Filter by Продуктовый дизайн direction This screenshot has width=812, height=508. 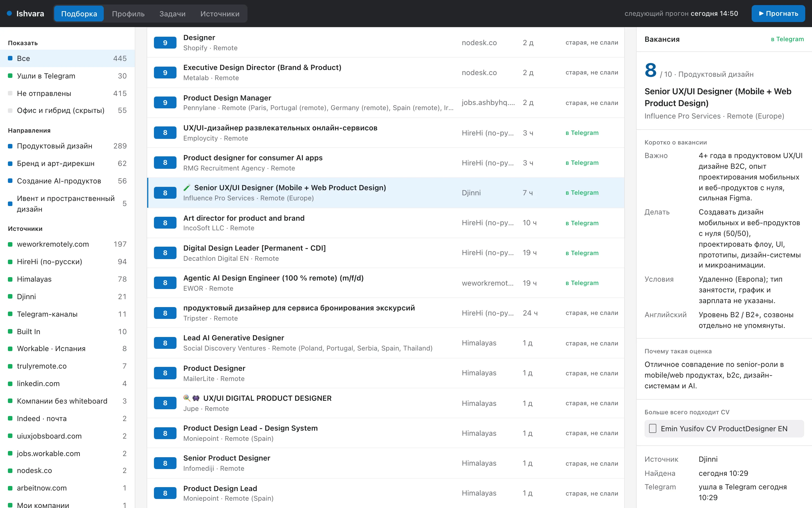[x=67, y=146]
